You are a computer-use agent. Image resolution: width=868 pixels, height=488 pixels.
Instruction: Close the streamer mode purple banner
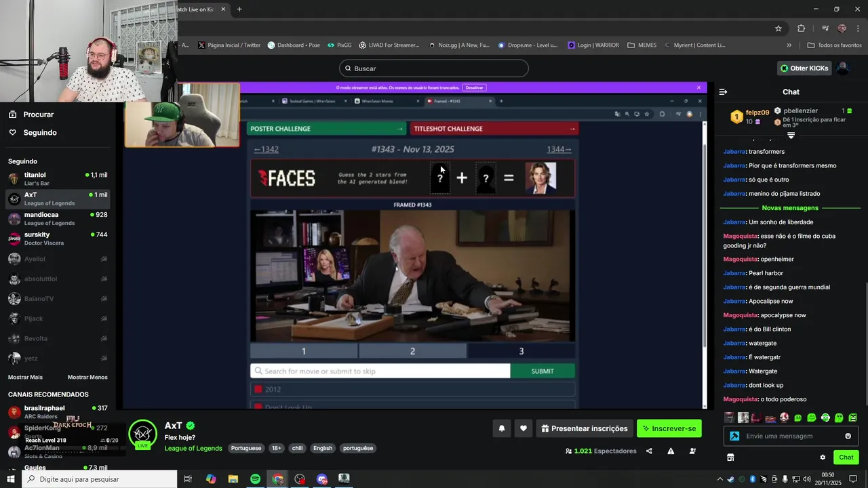(x=698, y=87)
